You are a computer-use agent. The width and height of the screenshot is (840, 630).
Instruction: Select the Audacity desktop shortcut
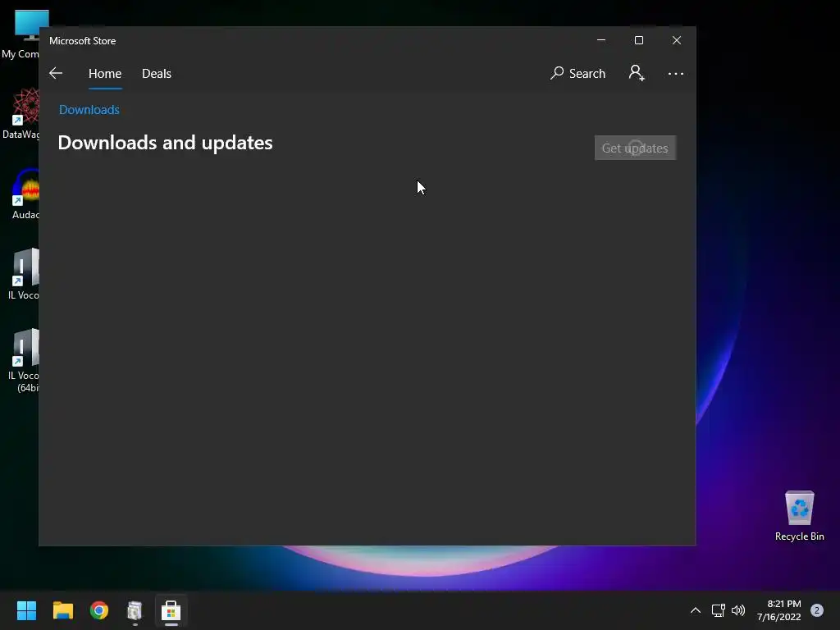(x=25, y=194)
